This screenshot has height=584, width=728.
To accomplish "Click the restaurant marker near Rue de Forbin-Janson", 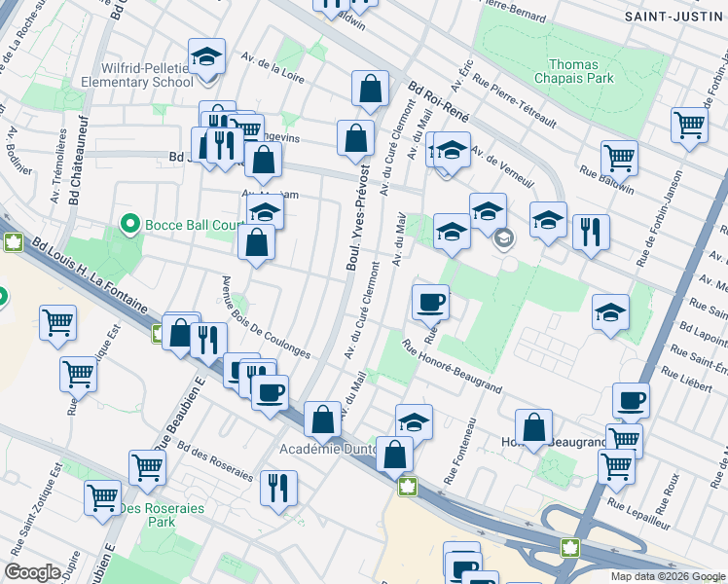I will click(x=591, y=234).
